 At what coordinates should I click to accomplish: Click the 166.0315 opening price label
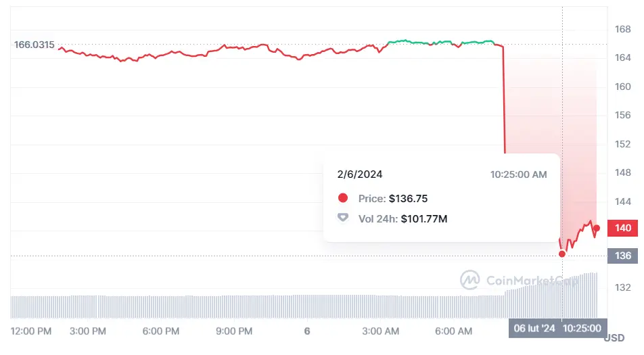34,45
